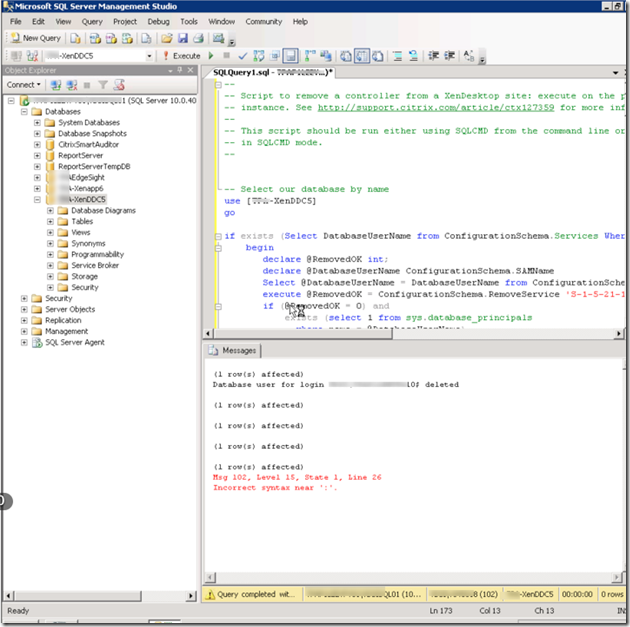The image size is (630, 627).
Task: Click the Execute query button
Action: click(181, 56)
